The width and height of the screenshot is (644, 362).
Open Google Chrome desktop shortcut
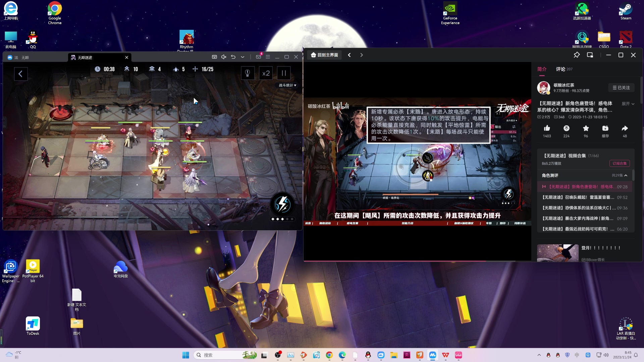[55, 13]
